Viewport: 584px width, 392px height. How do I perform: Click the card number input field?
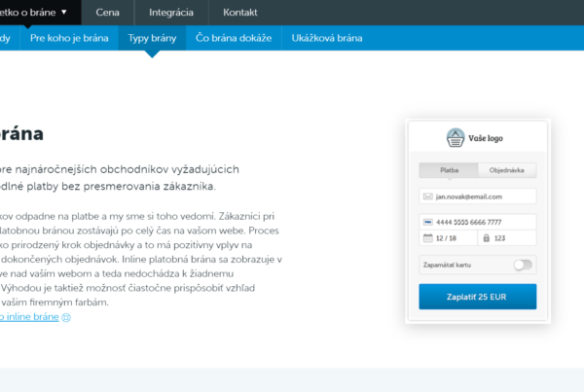pos(484,222)
